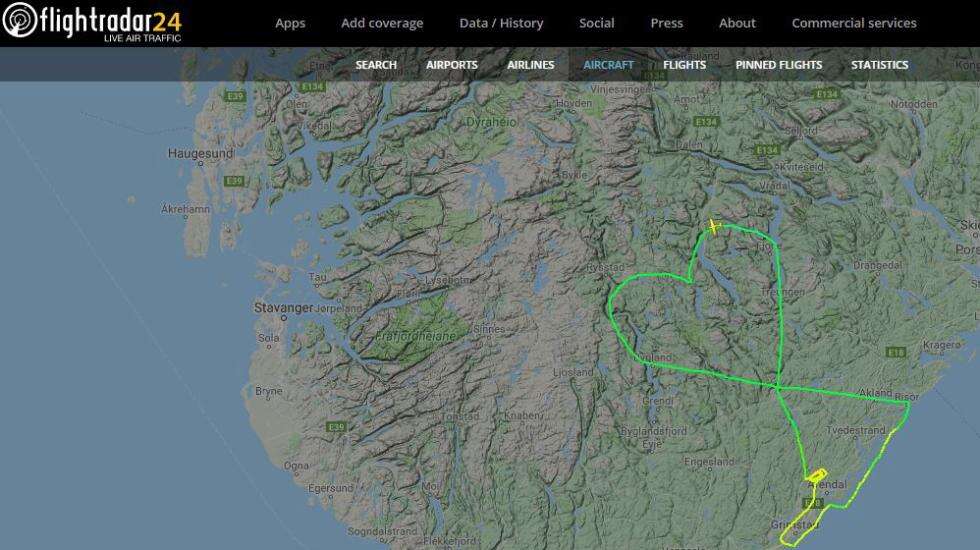Screen dimensions: 980x550
Task: Switch to the AIRLINES tab
Action: click(x=531, y=64)
